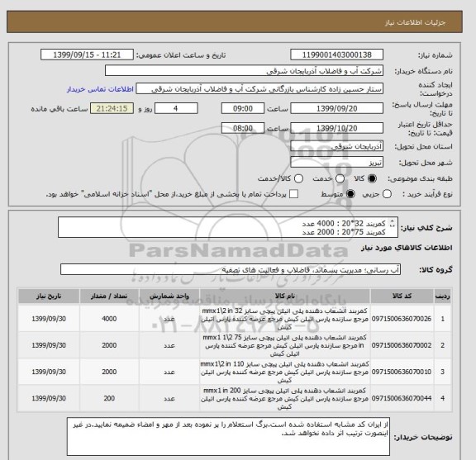Viewport: 476px width, 460px height.
Task: Click the remaining time countdown 21:24:15
Action: pyautogui.click(x=112, y=108)
